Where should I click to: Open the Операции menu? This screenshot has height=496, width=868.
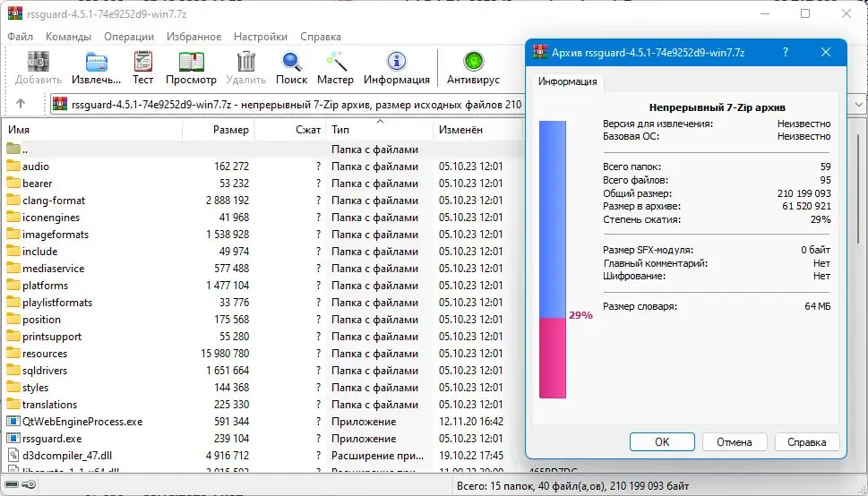point(129,37)
